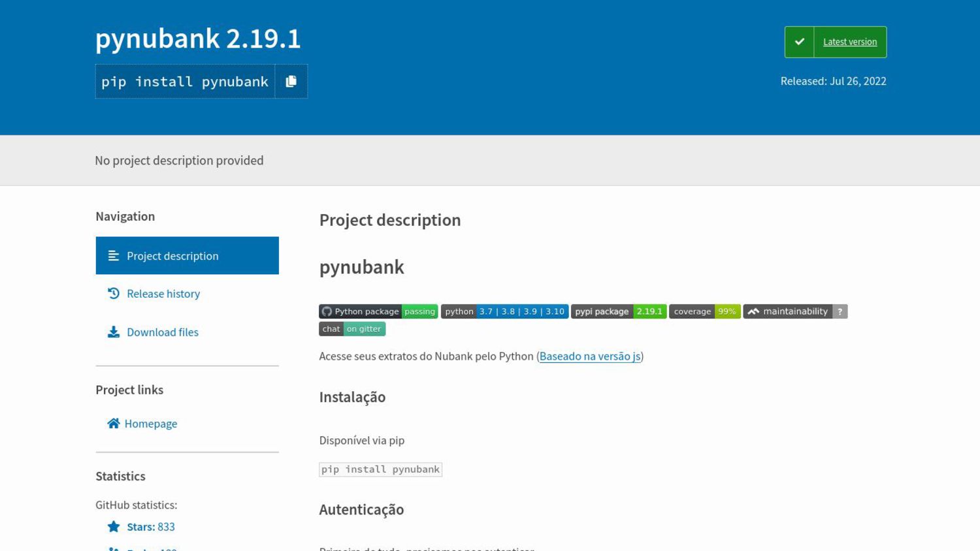Click the Disponível via pip text

[361, 440]
